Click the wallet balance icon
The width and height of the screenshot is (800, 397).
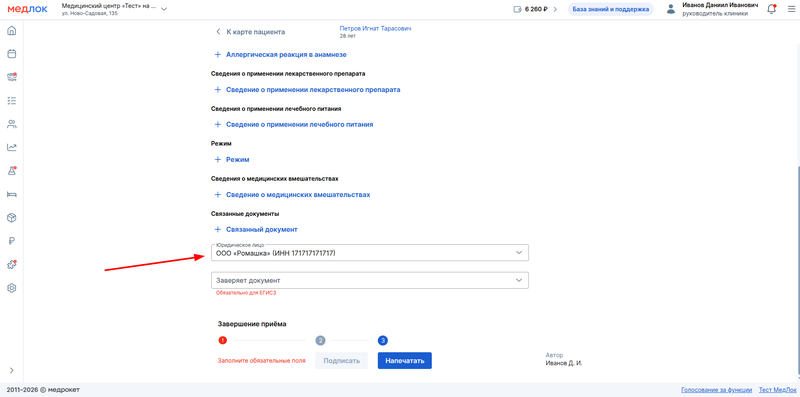(x=517, y=9)
